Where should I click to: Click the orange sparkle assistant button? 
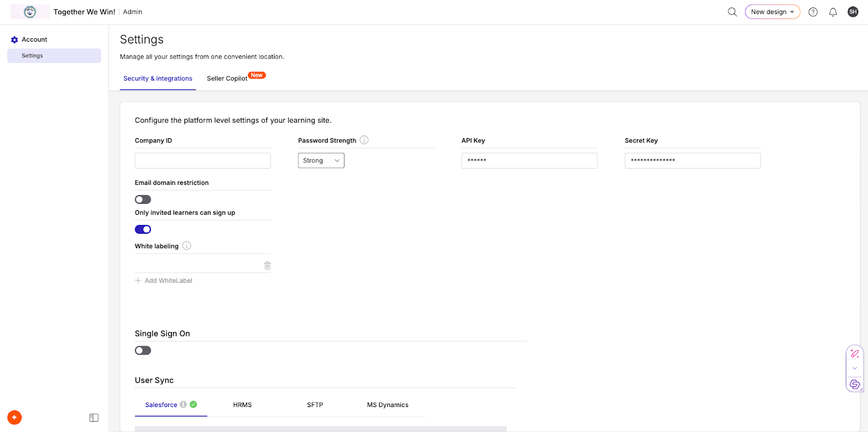(x=15, y=418)
